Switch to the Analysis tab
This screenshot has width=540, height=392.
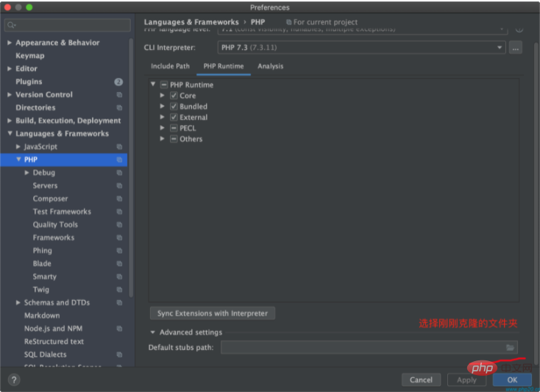[x=270, y=66]
